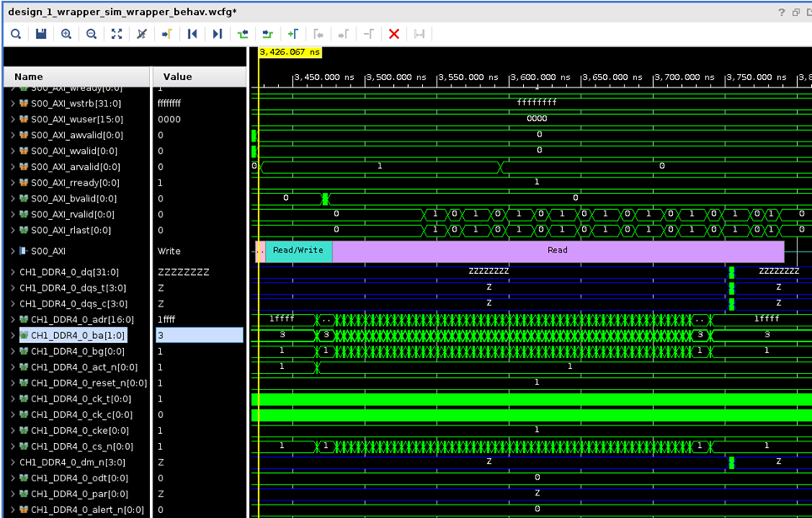
Task: Expand the CH1_DDR4_0_dq[31:0] bus
Action: (13, 272)
